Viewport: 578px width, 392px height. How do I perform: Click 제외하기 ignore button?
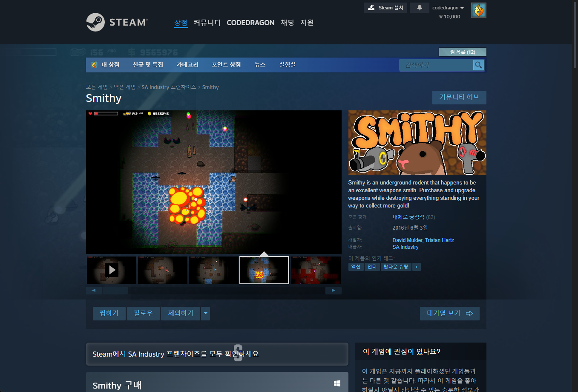click(x=181, y=314)
